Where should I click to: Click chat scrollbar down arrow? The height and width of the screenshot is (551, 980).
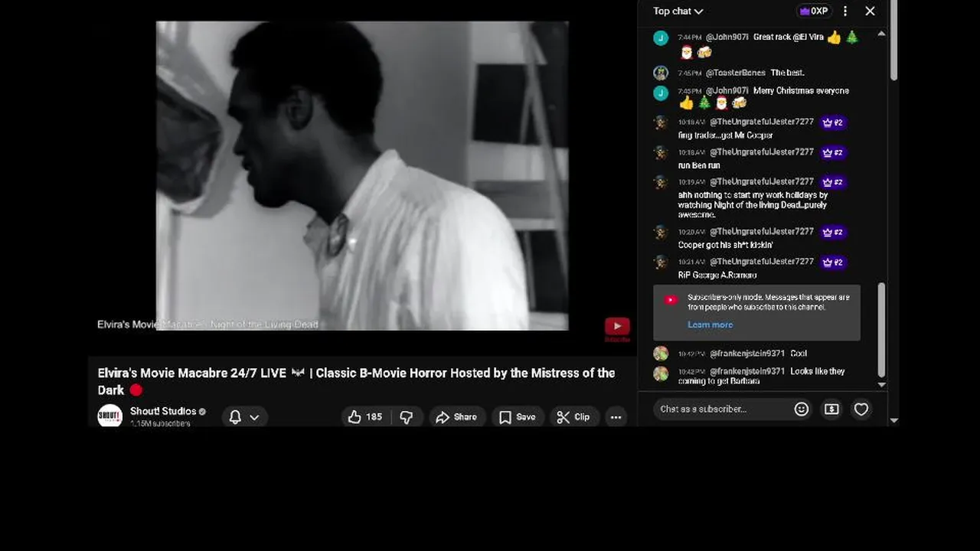click(881, 385)
